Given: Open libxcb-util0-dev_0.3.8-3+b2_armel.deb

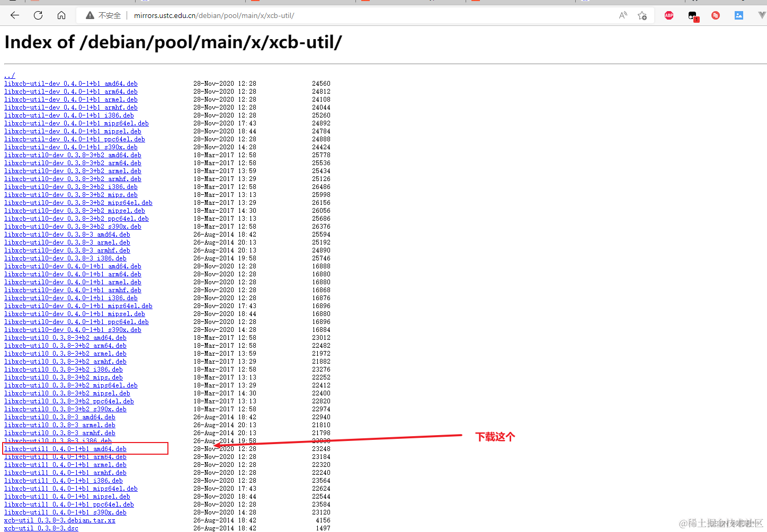Looking at the screenshot, I should point(73,171).
